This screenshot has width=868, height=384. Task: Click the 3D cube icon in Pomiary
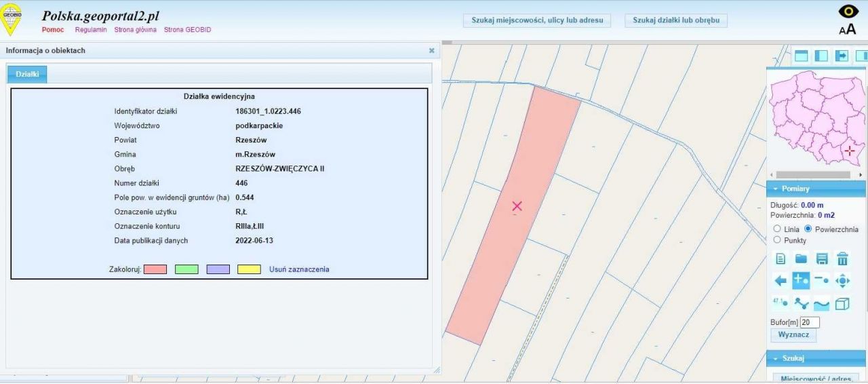coord(842,304)
